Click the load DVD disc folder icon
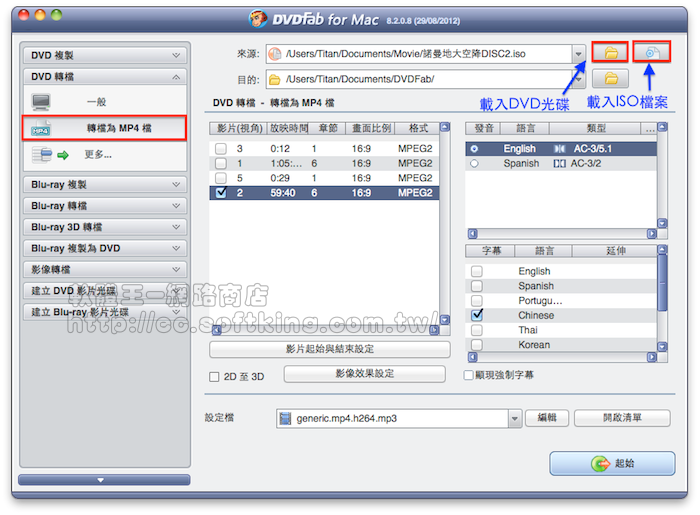 coord(609,51)
